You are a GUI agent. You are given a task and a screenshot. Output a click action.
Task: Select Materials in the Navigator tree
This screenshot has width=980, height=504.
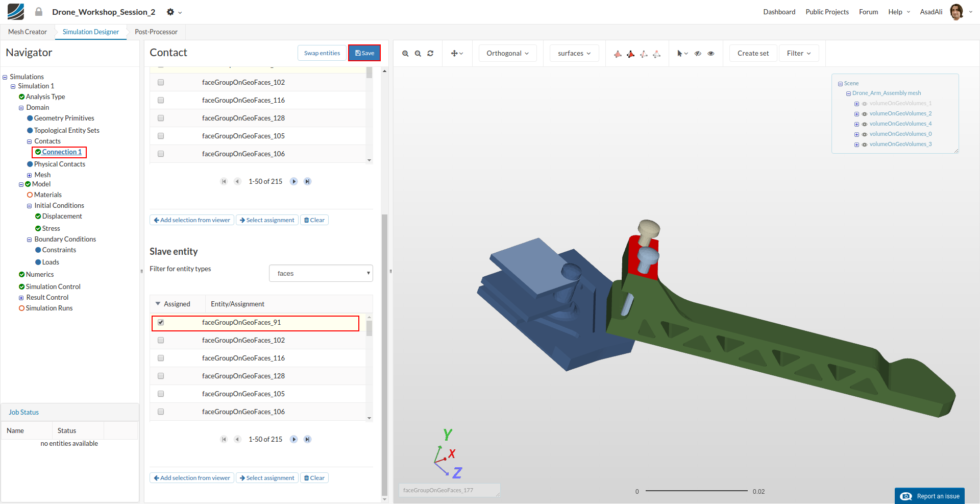pos(47,195)
